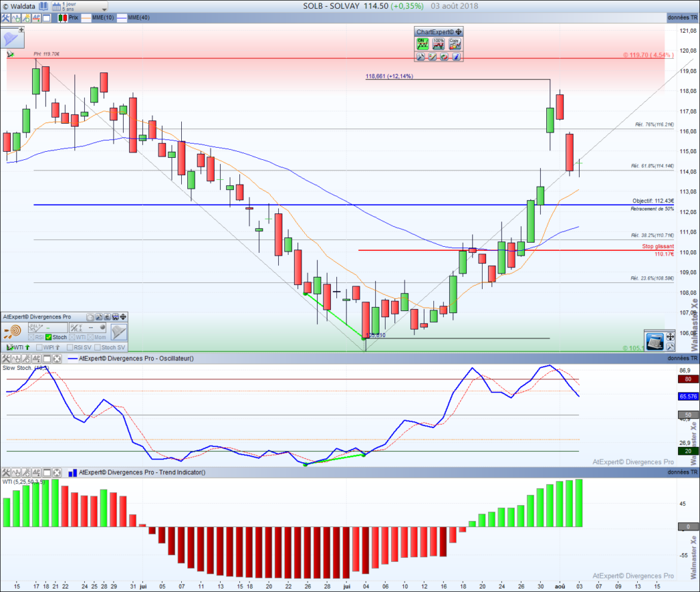Click the move handle beside the calculator widget
Screen dimensions: 700x592
click(670, 336)
